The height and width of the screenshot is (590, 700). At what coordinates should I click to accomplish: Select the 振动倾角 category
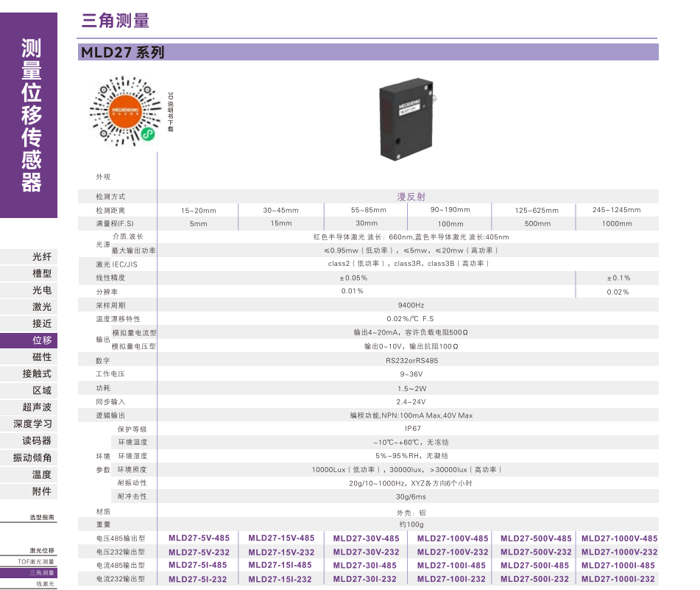point(33,457)
